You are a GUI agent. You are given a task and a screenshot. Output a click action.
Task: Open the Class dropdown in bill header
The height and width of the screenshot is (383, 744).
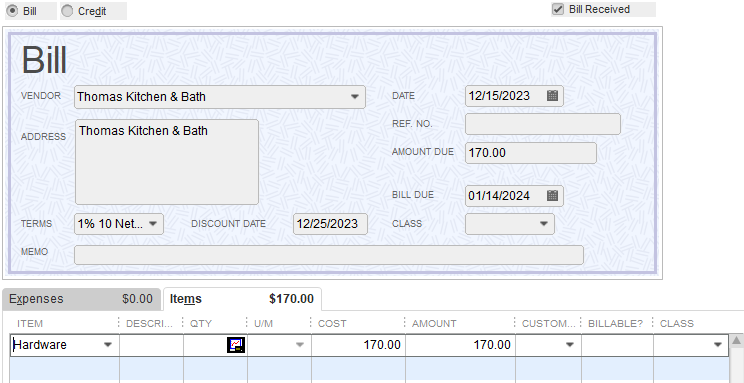pyautogui.click(x=544, y=224)
